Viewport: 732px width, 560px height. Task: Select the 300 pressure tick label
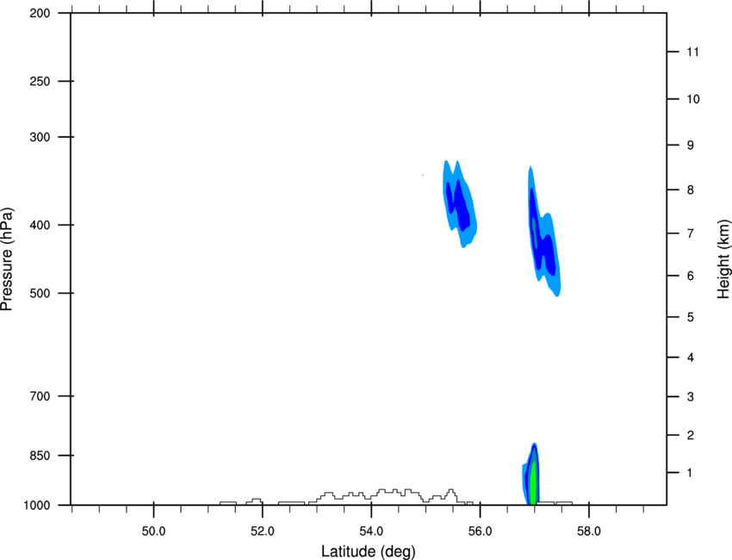[40, 137]
